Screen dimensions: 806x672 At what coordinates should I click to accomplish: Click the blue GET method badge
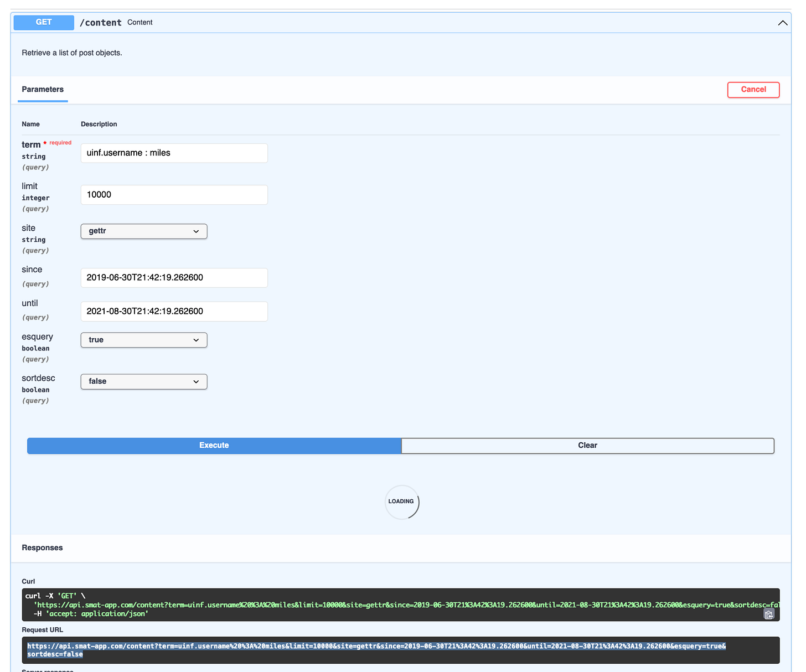(x=44, y=23)
